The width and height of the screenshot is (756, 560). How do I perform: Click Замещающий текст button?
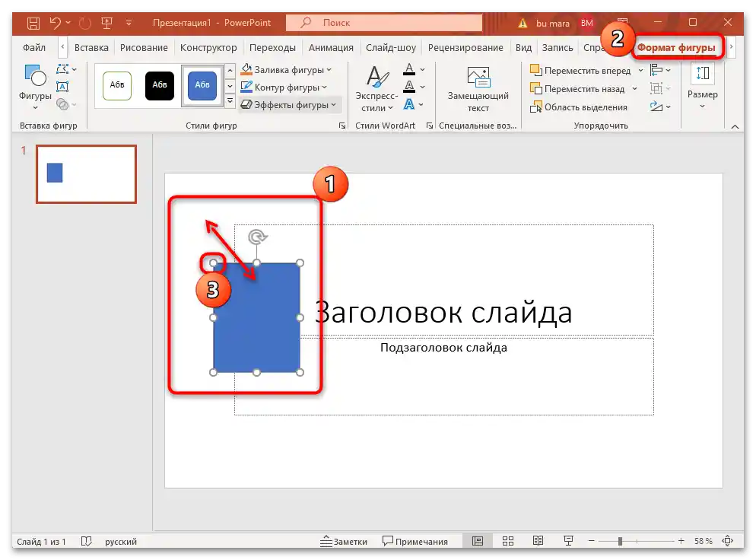[478, 89]
